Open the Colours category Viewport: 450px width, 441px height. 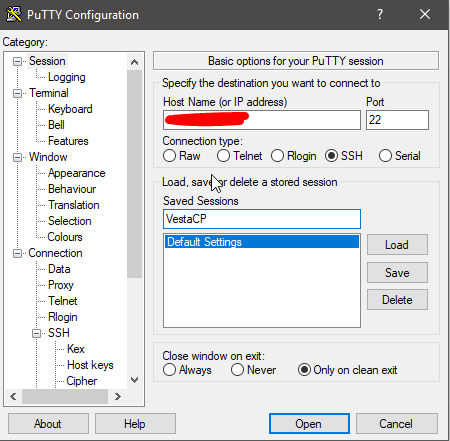point(65,237)
